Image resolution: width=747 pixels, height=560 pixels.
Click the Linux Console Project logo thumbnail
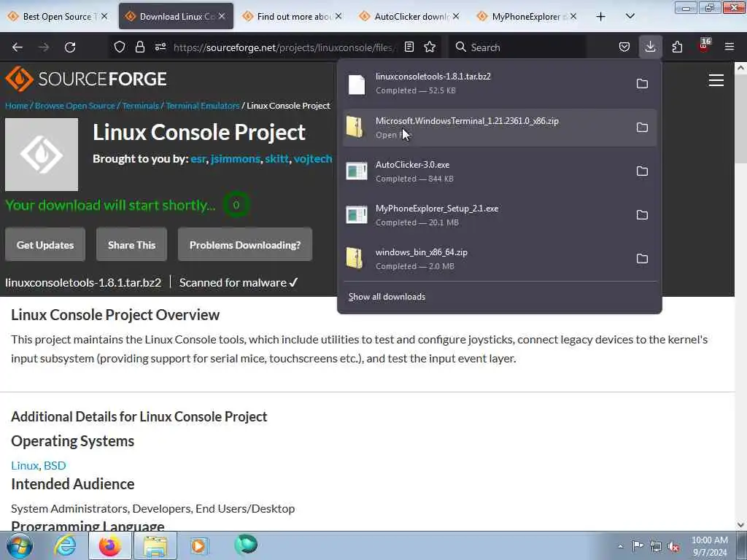(42, 155)
